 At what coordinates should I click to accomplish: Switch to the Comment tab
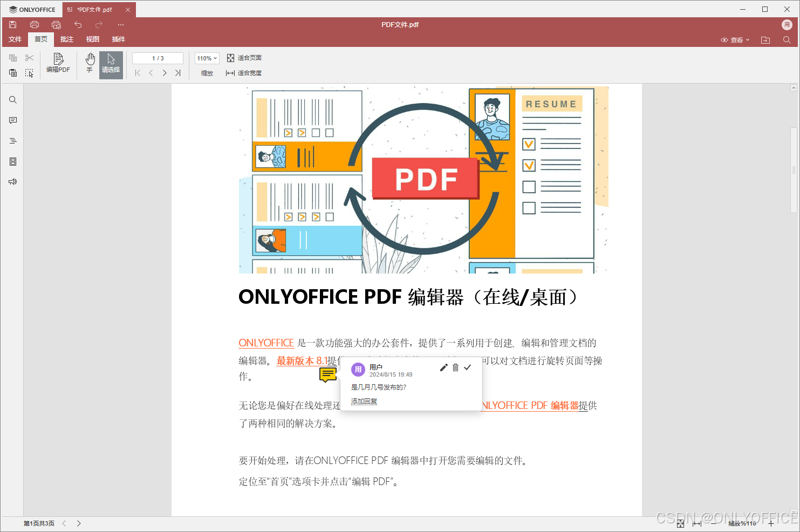[67, 39]
